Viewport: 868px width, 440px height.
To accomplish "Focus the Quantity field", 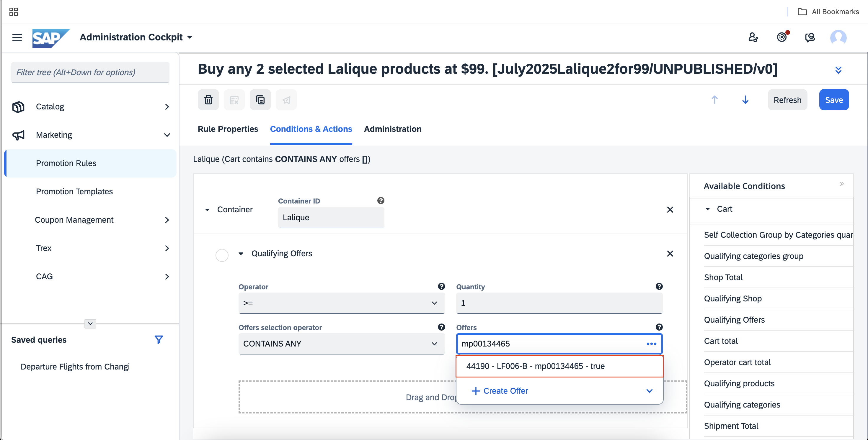I will [559, 303].
